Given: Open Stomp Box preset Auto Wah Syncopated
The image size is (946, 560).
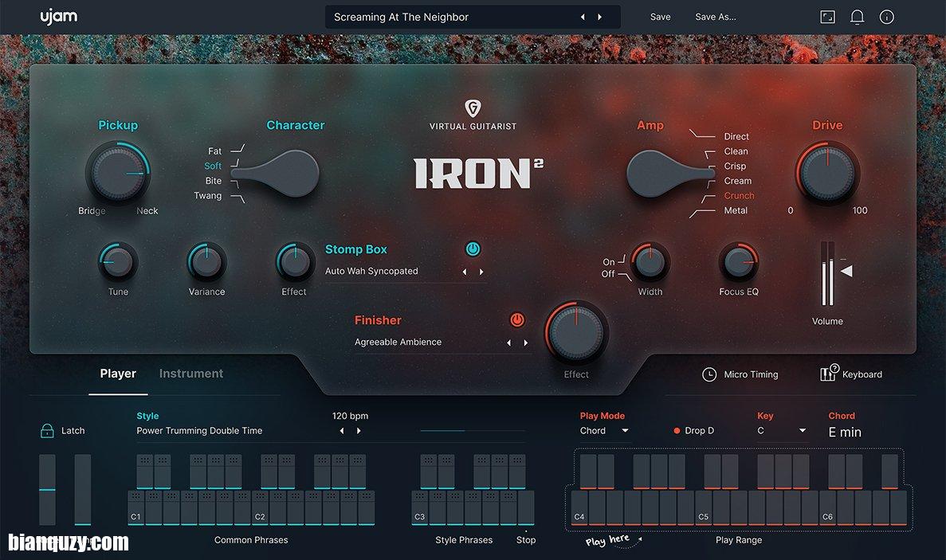Looking at the screenshot, I should pos(371,272).
